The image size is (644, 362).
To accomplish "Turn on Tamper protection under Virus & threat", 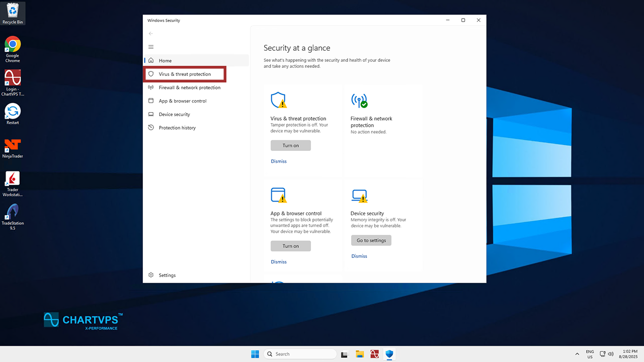I will click(291, 145).
